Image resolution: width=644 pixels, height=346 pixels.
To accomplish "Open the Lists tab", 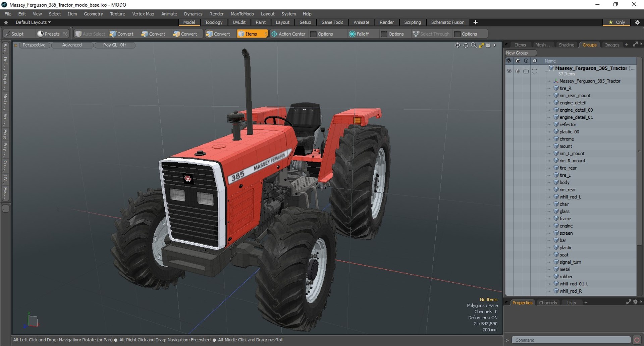I will pyautogui.click(x=572, y=303).
